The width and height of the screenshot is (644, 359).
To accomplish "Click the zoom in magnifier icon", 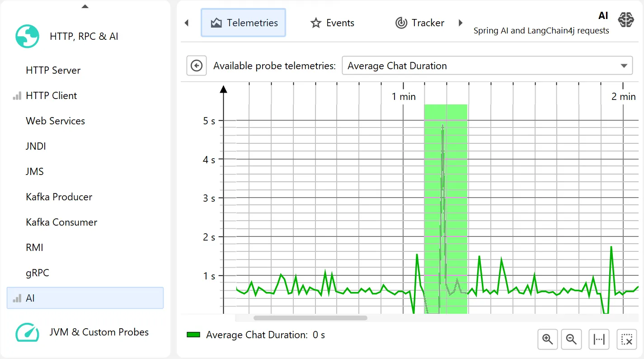I will tap(548, 339).
